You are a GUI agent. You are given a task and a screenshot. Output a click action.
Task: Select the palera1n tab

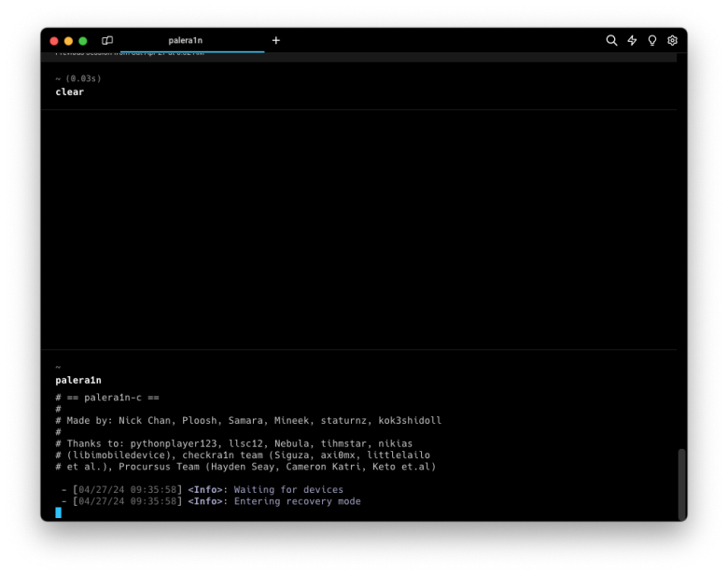tap(192, 40)
